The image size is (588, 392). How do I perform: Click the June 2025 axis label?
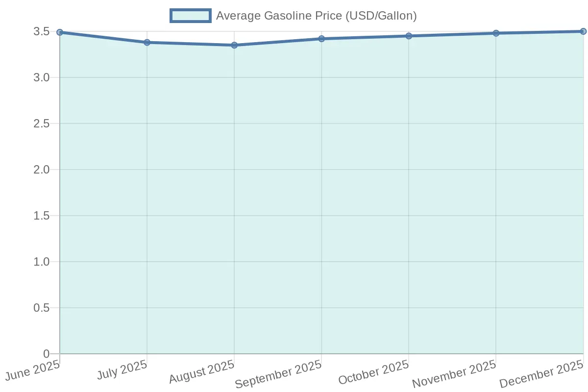[33, 370]
